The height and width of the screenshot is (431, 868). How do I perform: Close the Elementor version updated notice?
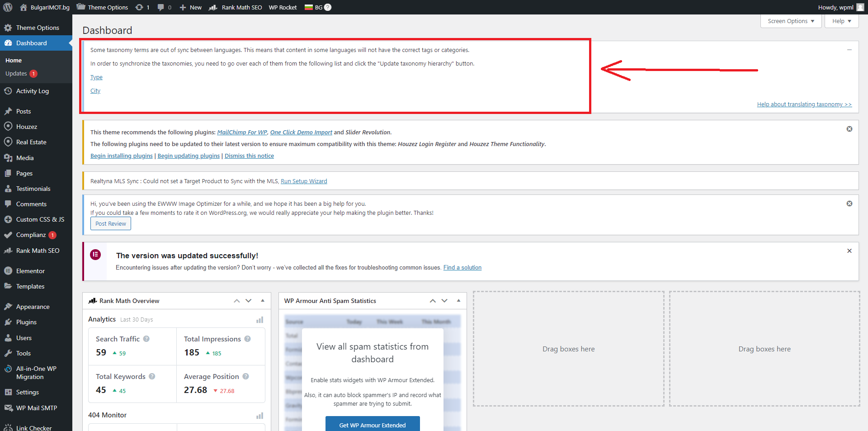tap(849, 251)
